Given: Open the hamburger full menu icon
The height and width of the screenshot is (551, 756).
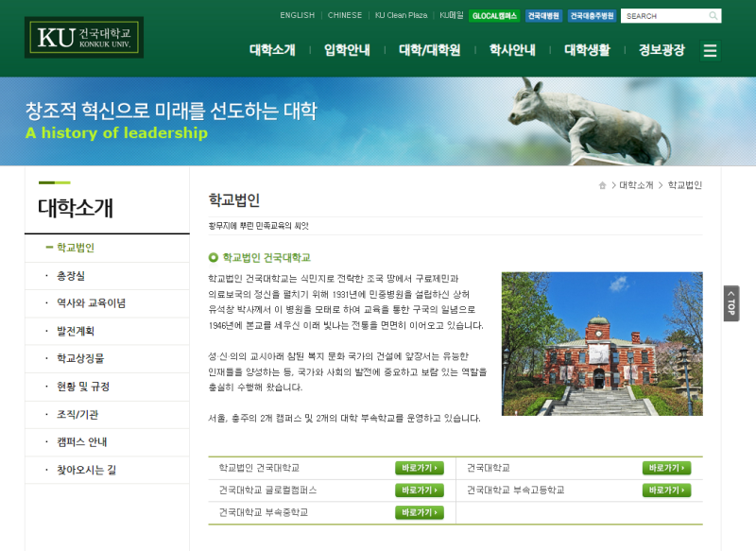Looking at the screenshot, I should coord(710,51).
